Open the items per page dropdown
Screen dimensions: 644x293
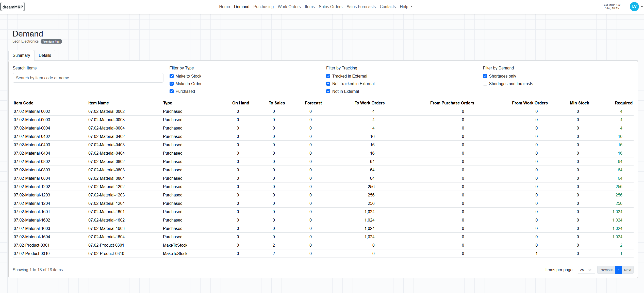(x=586, y=270)
